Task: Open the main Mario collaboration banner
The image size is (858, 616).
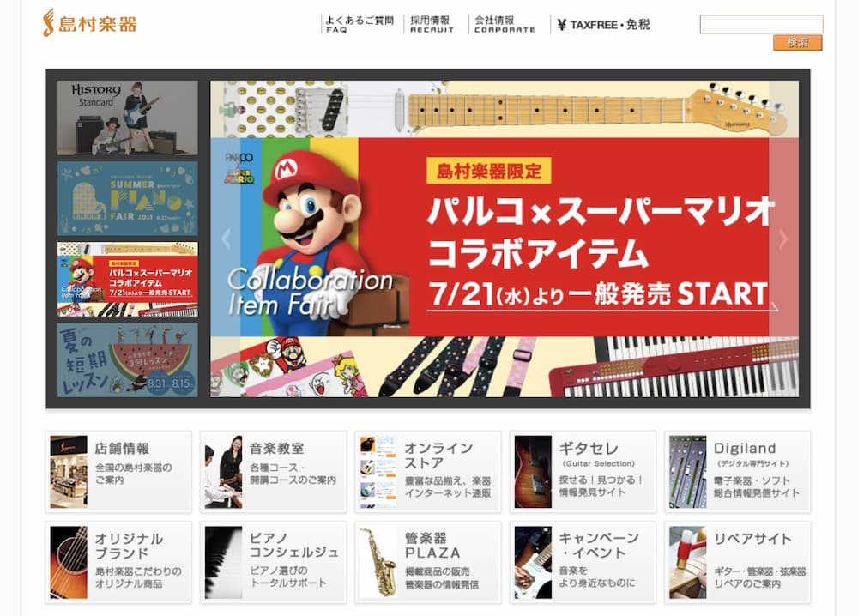Action: 504,239
